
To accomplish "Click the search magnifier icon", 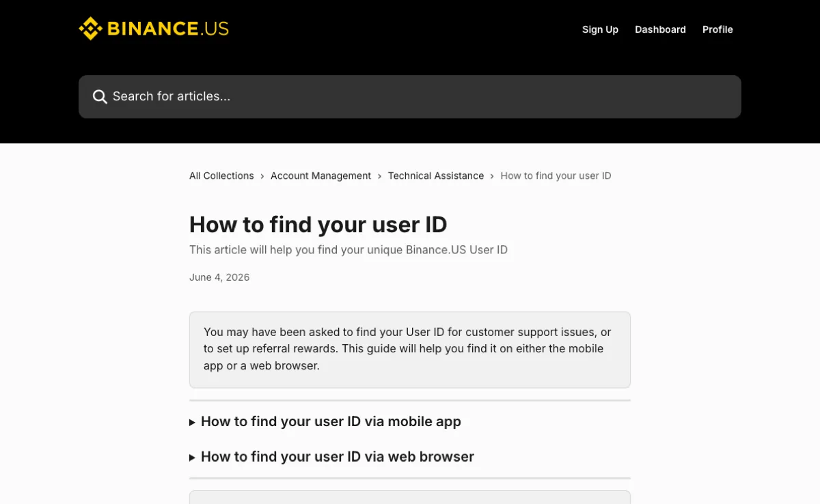I will click(100, 97).
